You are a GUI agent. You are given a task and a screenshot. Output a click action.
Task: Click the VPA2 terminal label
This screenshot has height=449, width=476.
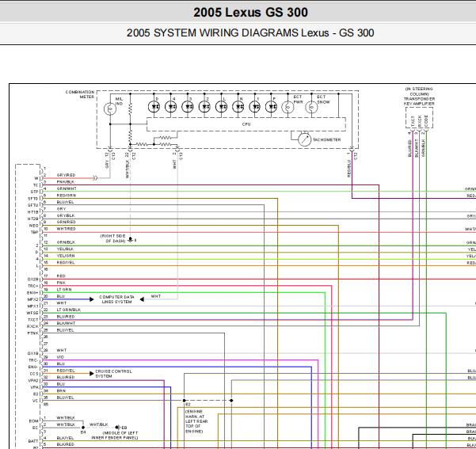(33, 380)
